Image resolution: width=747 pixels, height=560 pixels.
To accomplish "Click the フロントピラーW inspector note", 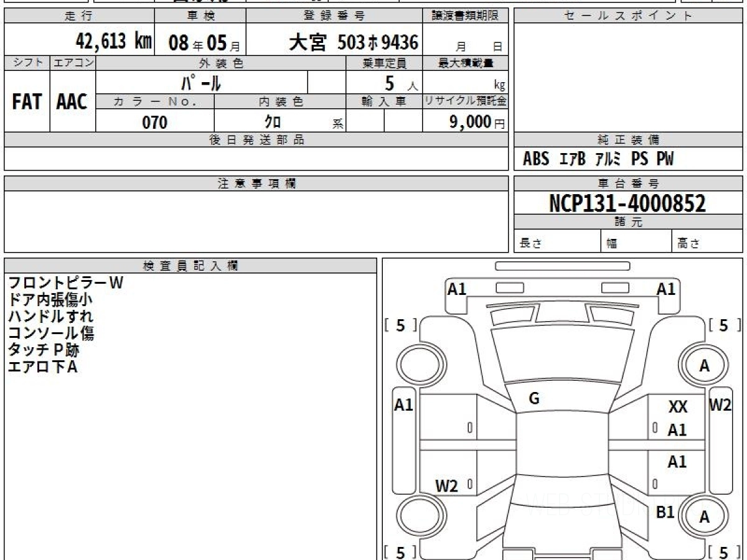I will [x=65, y=282].
